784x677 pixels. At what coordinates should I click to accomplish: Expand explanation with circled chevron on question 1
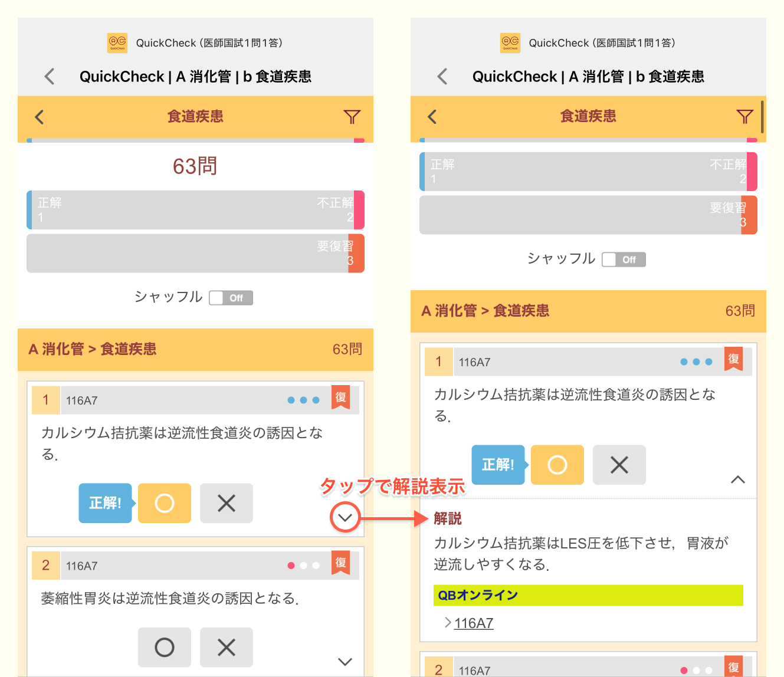pos(345,518)
